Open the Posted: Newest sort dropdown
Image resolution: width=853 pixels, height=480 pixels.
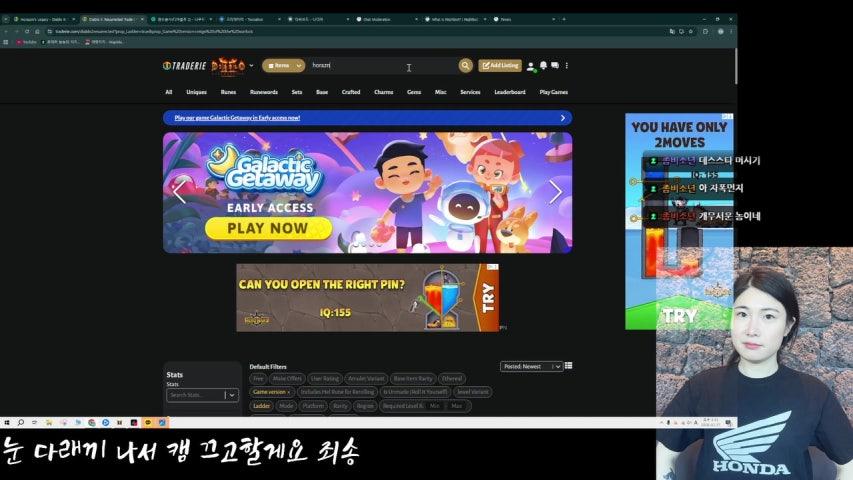(x=531, y=367)
